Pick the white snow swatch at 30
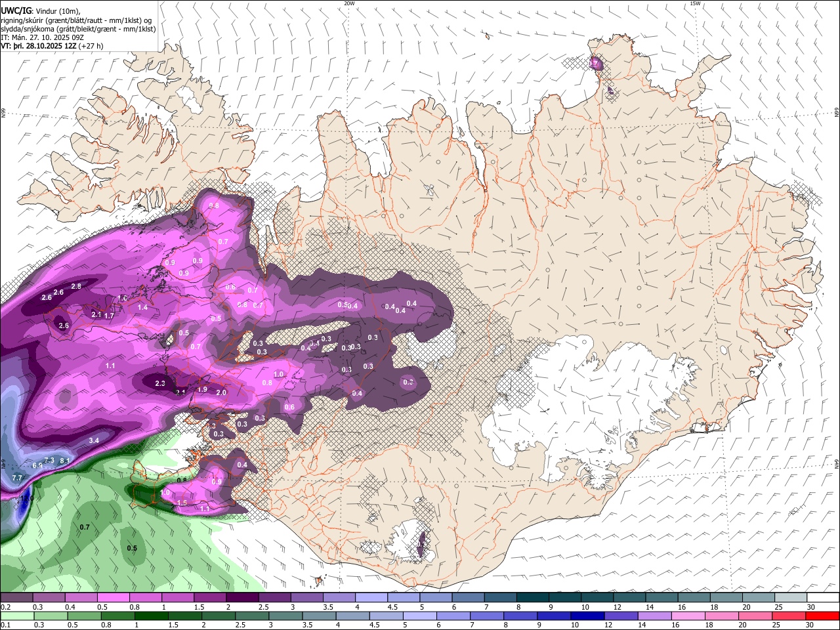Screen dimensions: 840x630 tap(824, 598)
